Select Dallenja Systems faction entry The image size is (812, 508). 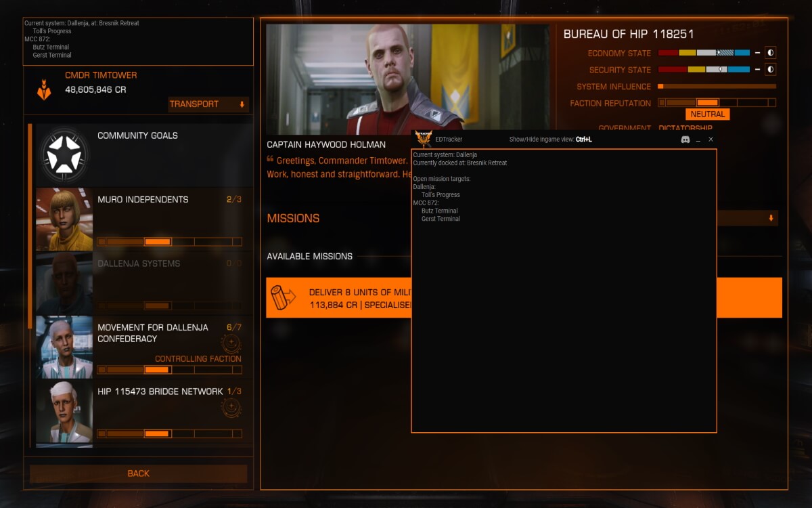(139, 284)
